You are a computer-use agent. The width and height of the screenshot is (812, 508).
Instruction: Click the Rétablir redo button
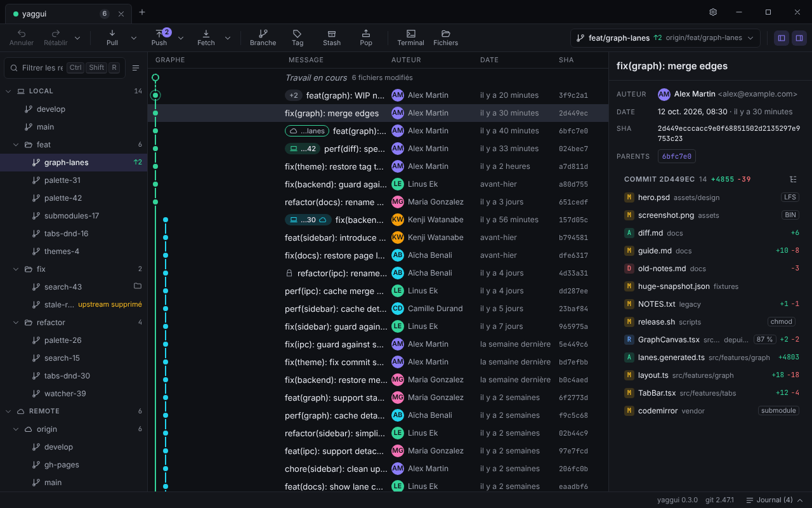56,37
